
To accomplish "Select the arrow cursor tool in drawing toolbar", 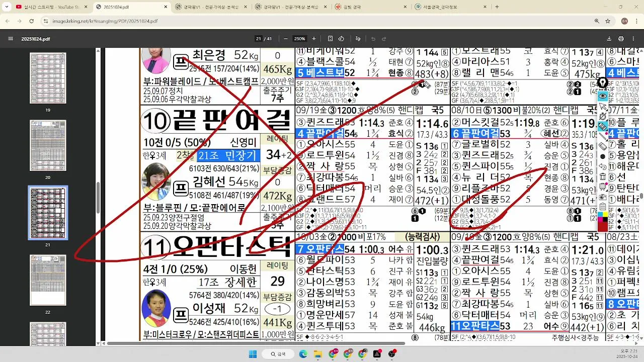I will [x=602, y=106].
